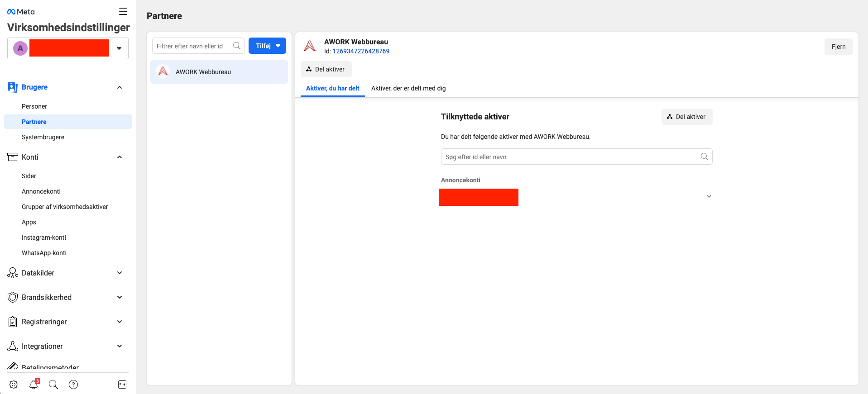Open notifications bell icon
Image resolution: width=868 pixels, height=394 pixels.
tap(34, 384)
